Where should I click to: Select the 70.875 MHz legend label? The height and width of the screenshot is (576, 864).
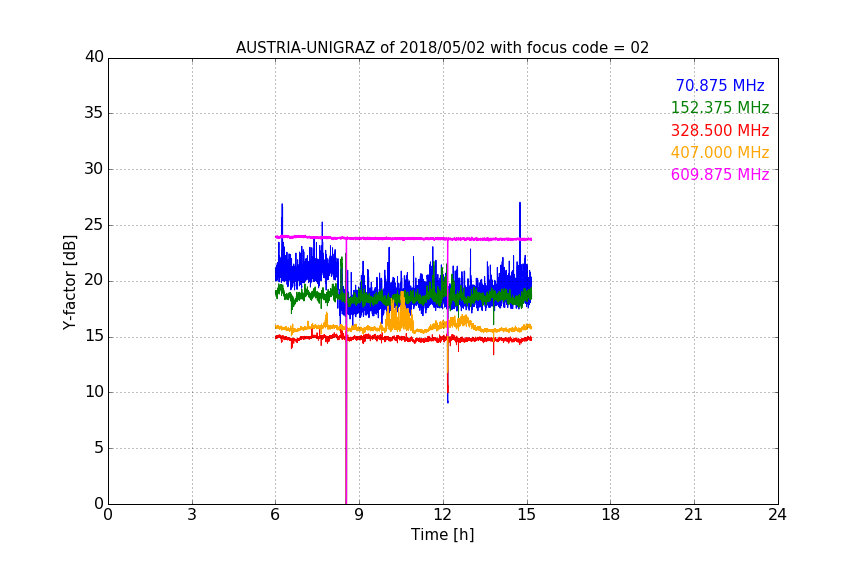[x=720, y=85]
